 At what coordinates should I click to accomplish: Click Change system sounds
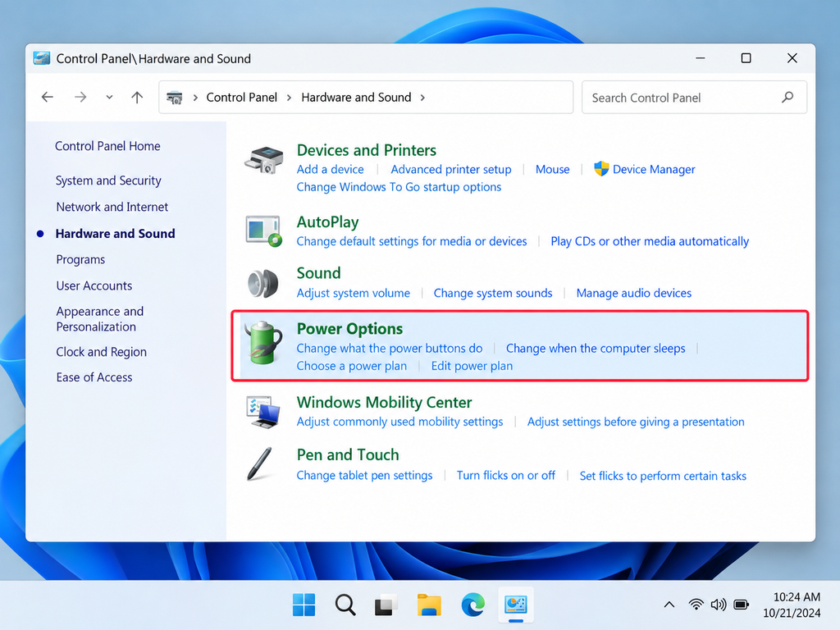click(x=493, y=293)
